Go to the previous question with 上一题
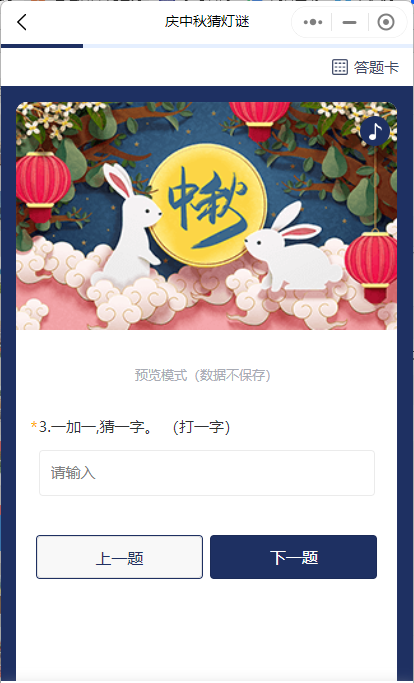 pyautogui.click(x=119, y=557)
